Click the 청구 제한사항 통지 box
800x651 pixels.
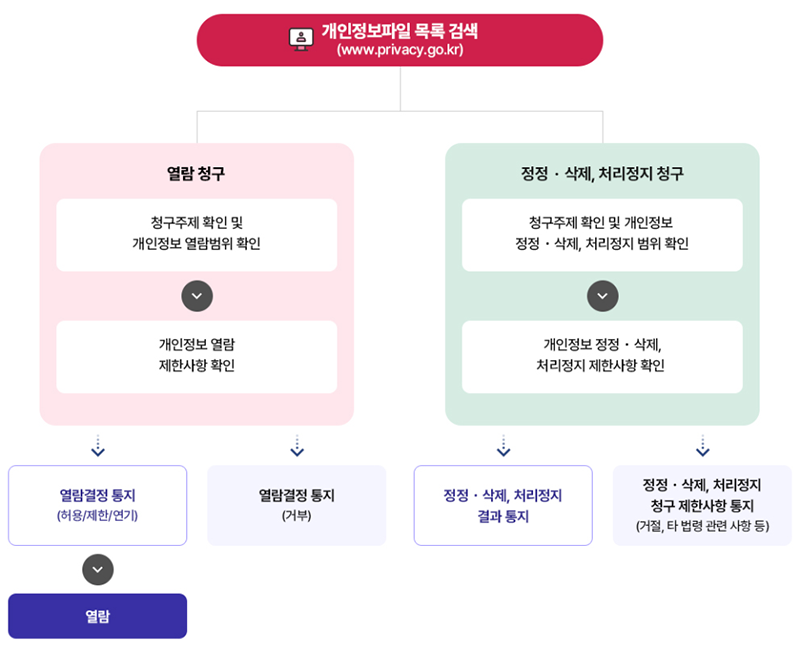pos(703,505)
